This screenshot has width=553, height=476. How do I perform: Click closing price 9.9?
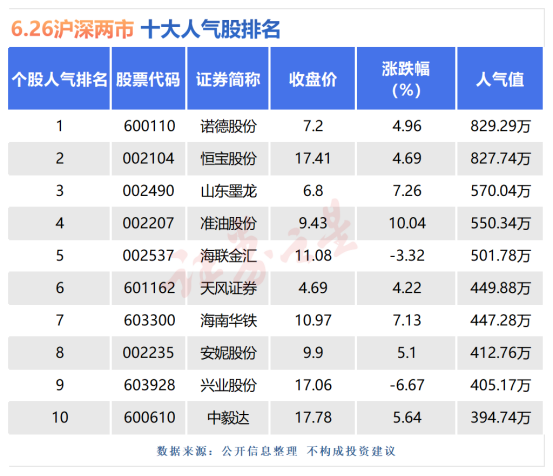click(x=313, y=353)
